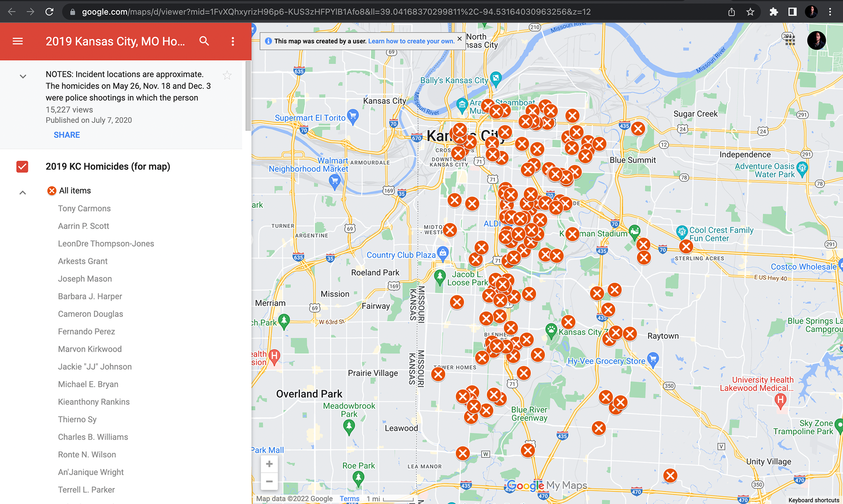Select Michael E. Bryan entry

(x=88, y=384)
